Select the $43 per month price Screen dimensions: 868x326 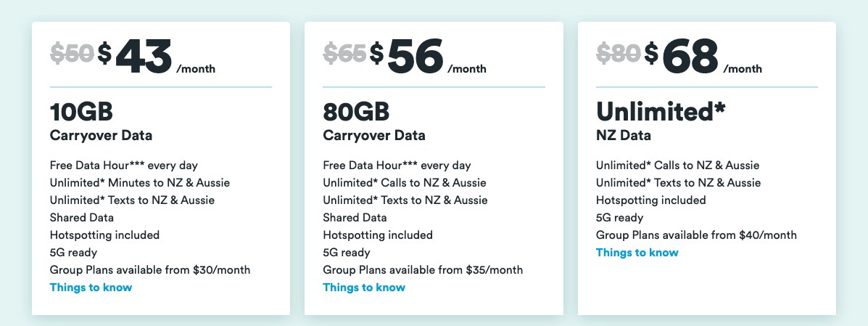click(144, 55)
